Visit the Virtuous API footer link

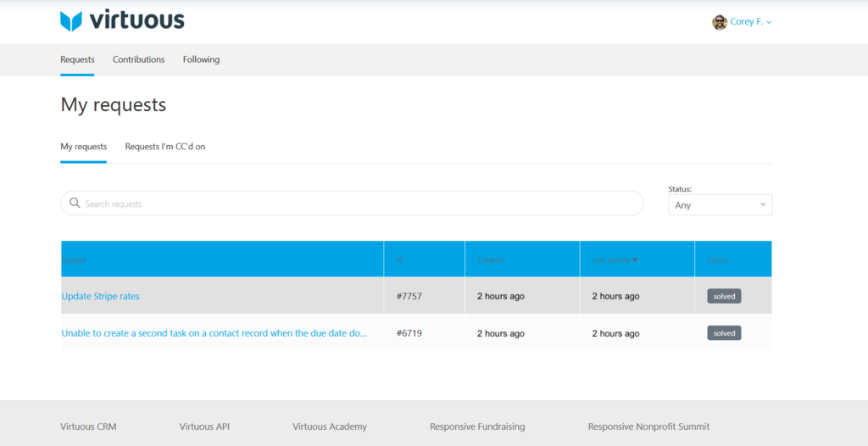[x=204, y=426]
